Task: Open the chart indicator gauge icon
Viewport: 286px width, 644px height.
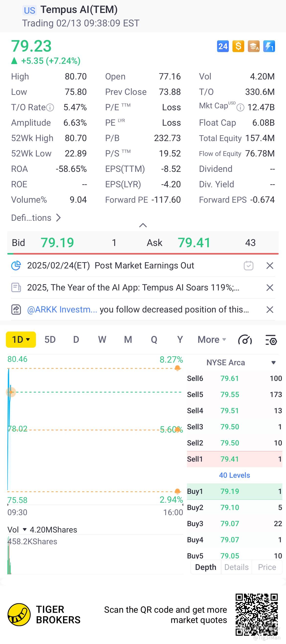Action: [x=245, y=340]
